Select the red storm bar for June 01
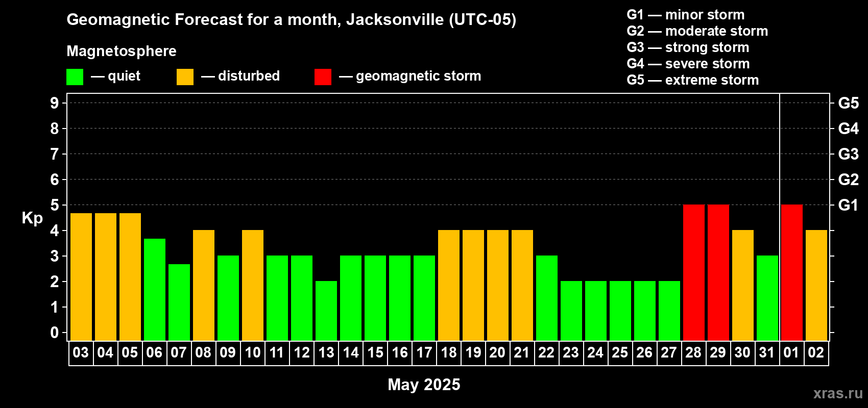868x408 pixels. [x=792, y=273]
